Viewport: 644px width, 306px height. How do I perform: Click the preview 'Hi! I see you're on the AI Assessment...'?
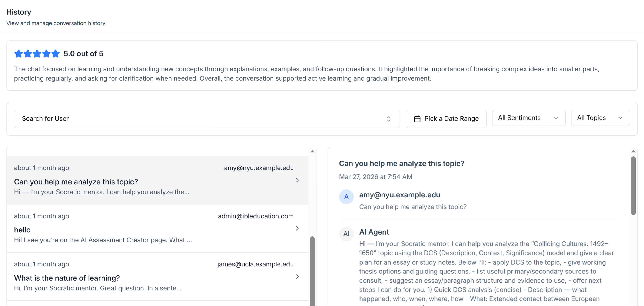point(103,240)
